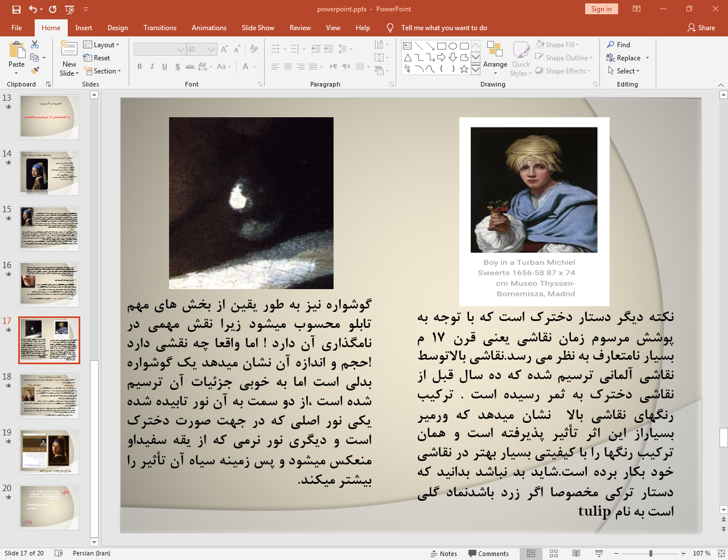This screenshot has width=728, height=560.
Task: Toggle text Shadow
Action: [178, 67]
